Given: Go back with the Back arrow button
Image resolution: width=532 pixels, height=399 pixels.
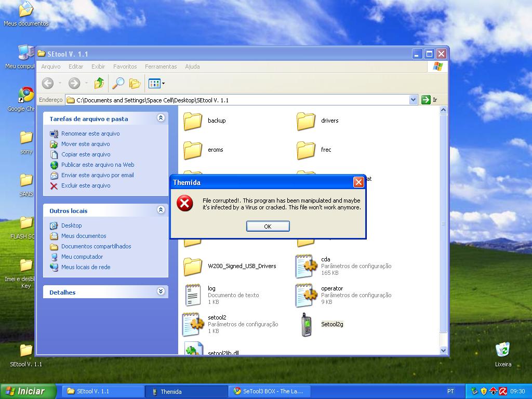Looking at the screenshot, I should [x=48, y=83].
